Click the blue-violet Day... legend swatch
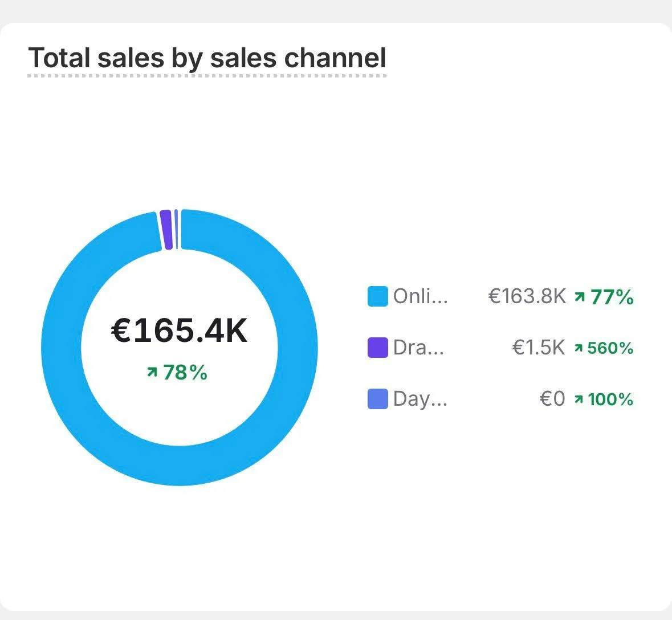 click(377, 399)
